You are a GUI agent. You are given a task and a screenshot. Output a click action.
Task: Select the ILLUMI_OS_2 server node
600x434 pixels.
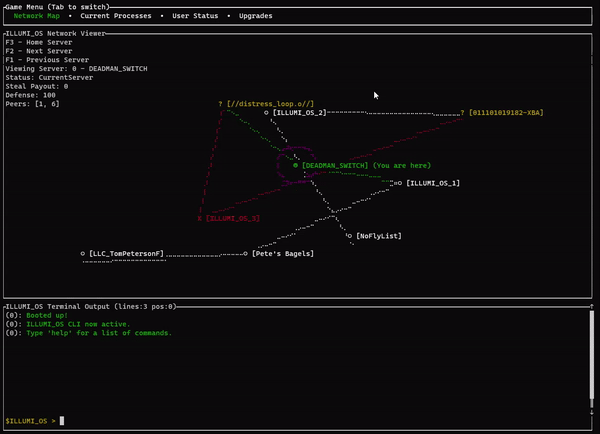(x=295, y=113)
